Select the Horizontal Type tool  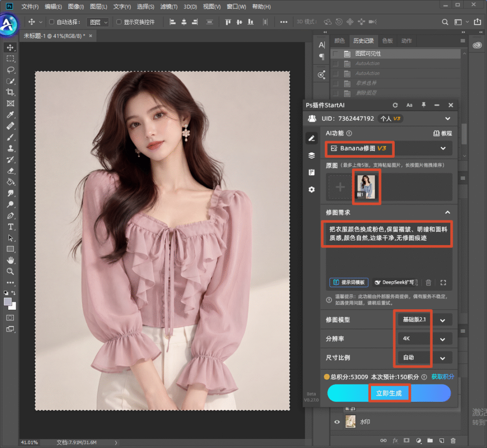pos(10,227)
